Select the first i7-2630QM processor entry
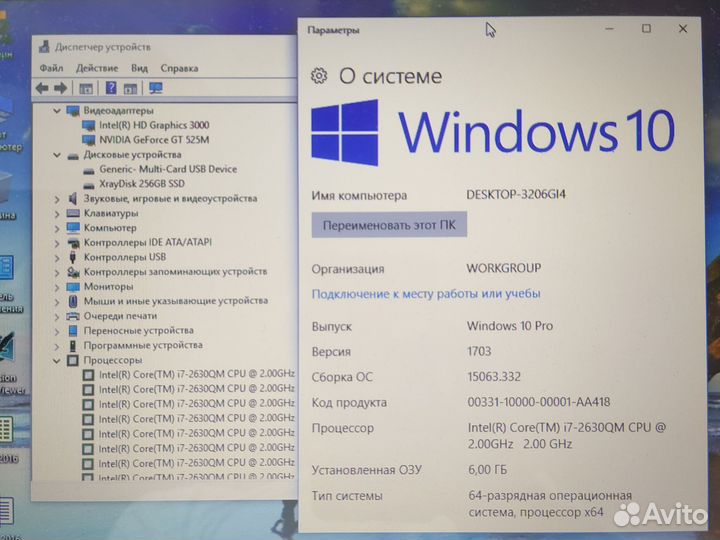The width and height of the screenshot is (720, 540). [x=197, y=374]
